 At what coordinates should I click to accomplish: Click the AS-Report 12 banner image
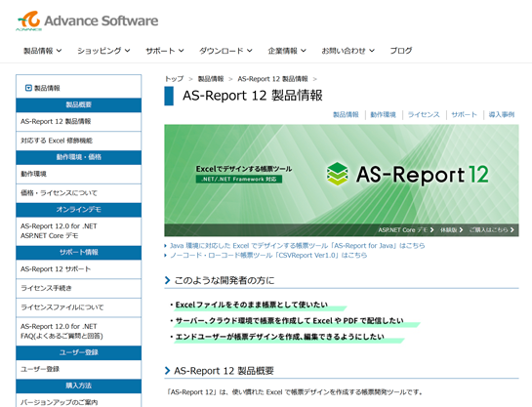coord(342,181)
